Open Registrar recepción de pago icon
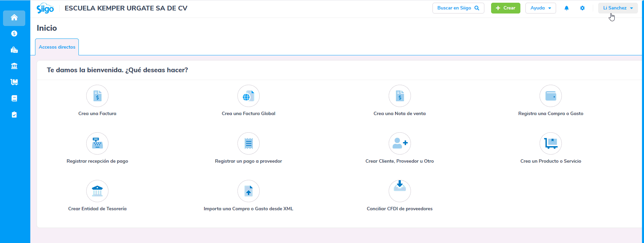644x243 pixels. coord(97,143)
